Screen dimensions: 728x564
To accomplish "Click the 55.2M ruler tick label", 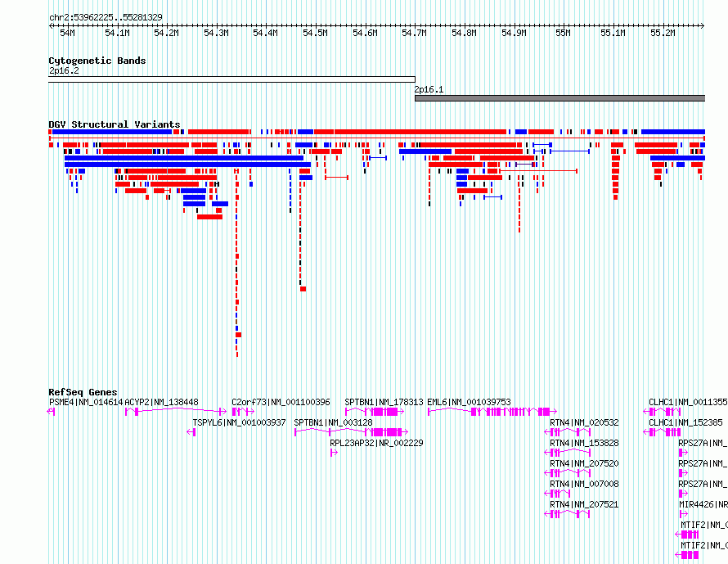I will [663, 33].
